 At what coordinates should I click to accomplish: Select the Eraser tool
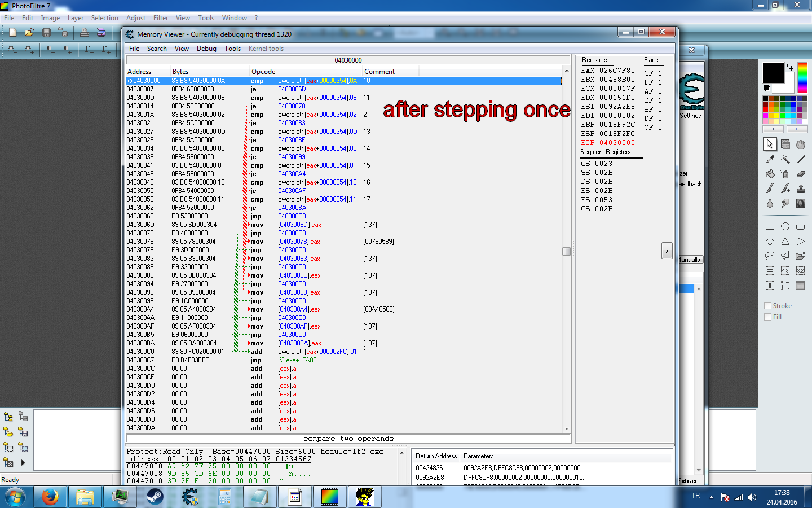[x=801, y=174]
